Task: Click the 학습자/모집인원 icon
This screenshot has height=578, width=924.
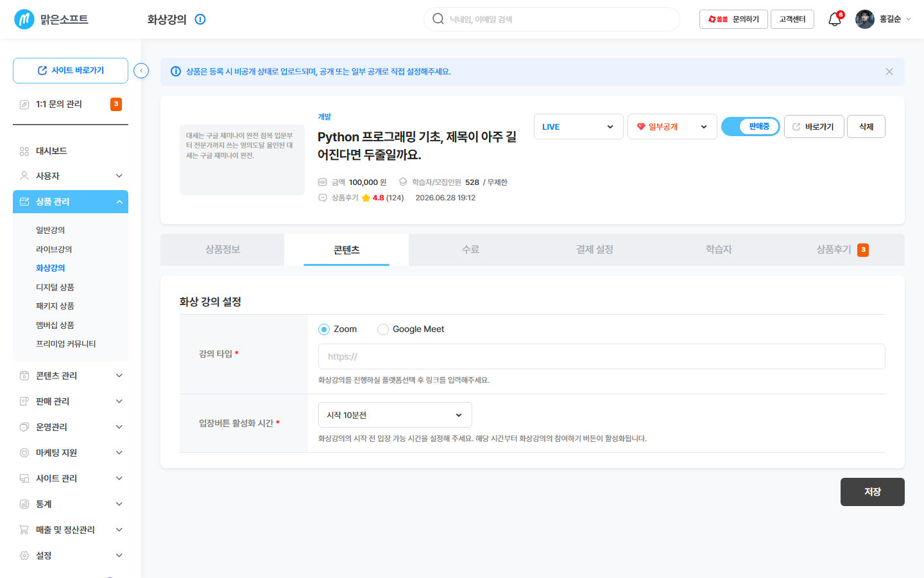Action: (x=403, y=182)
